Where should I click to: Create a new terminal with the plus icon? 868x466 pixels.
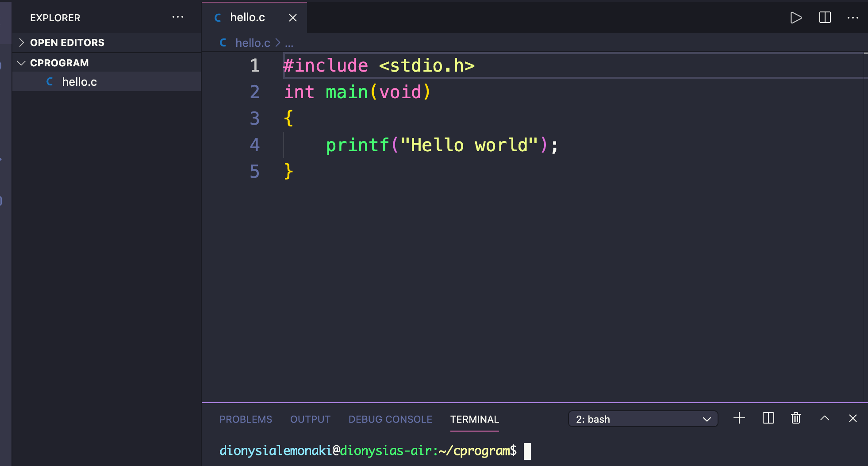[739, 418]
